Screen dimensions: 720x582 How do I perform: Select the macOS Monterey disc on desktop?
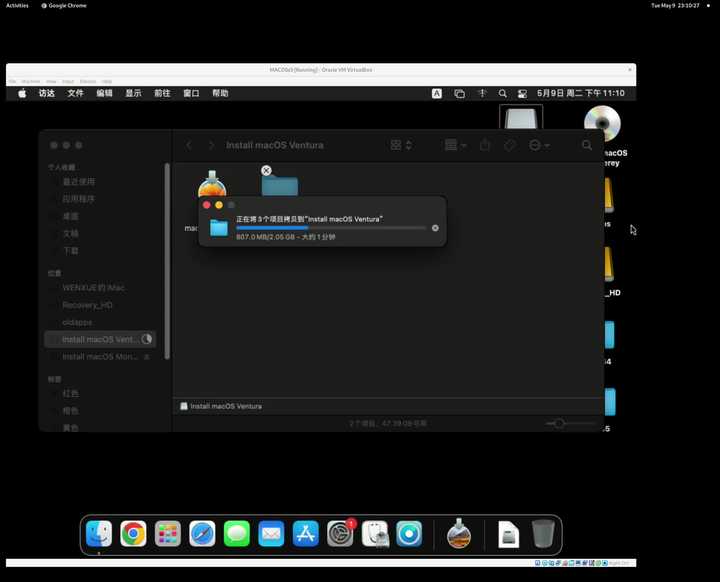[602, 123]
